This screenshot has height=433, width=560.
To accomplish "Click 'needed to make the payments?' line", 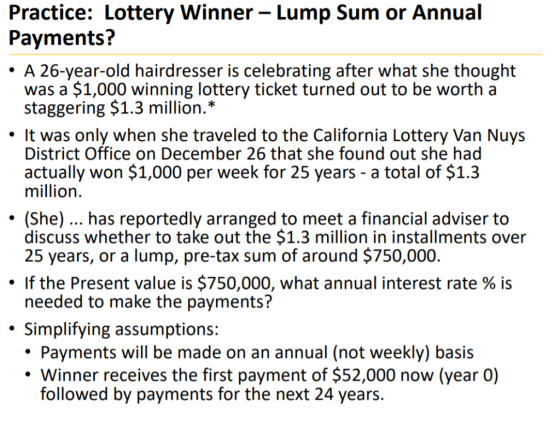I will 148,302.
